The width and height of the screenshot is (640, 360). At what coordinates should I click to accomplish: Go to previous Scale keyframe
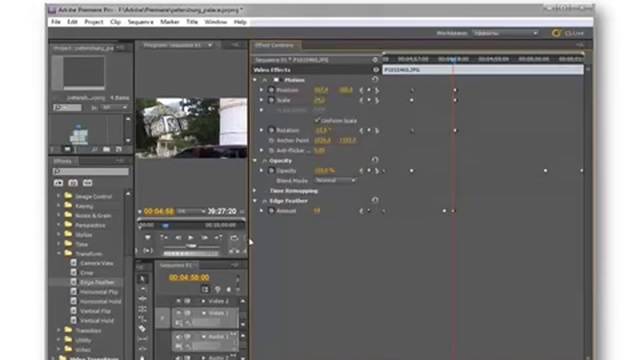361,100
